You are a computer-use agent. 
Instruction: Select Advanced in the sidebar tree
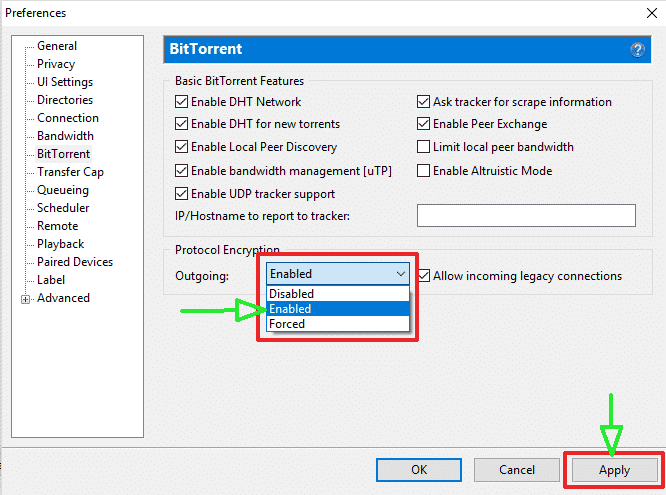tap(63, 298)
